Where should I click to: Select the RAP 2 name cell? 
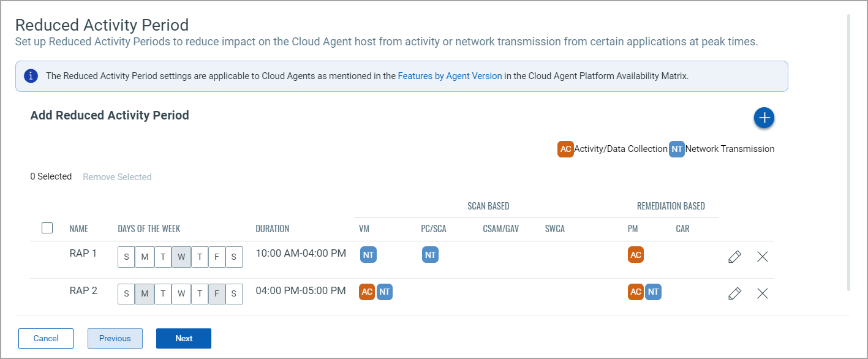click(x=83, y=290)
